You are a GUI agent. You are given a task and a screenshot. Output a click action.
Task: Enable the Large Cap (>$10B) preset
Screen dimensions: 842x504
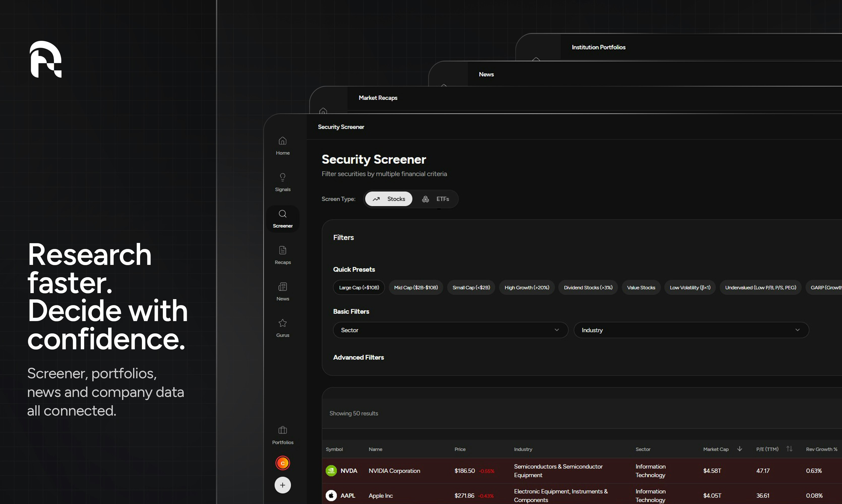pyautogui.click(x=359, y=287)
